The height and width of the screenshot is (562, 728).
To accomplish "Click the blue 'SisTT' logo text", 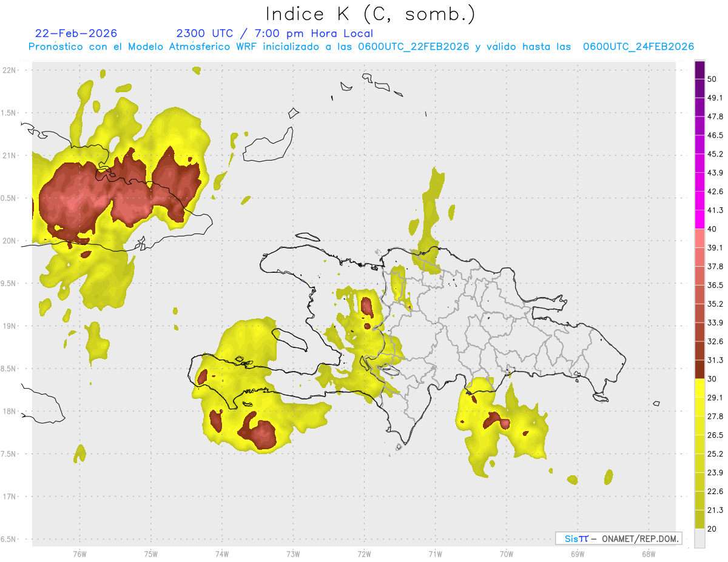I will [x=576, y=538].
